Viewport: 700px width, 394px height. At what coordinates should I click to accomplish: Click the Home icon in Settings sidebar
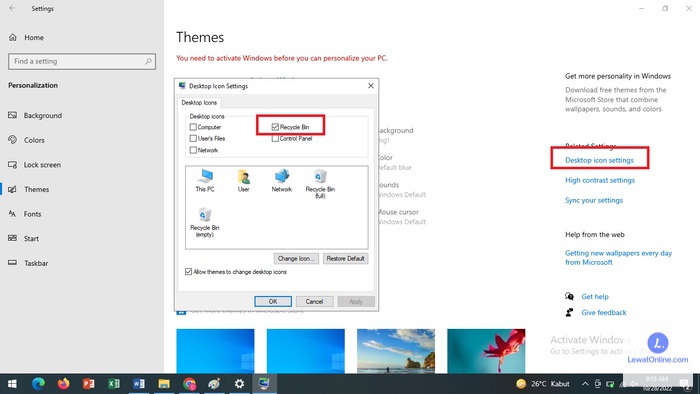(13, 37)
